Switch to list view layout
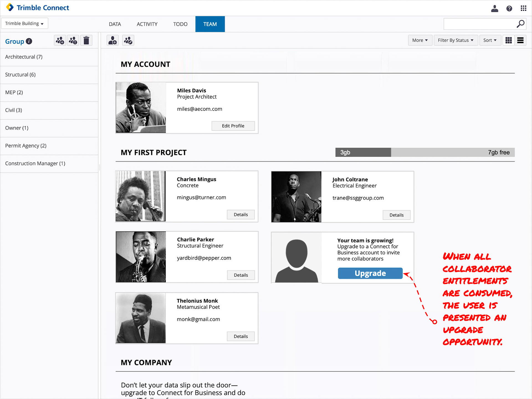Image resolution: width=532 pixels, height=399 pixels. click(520, 40)
